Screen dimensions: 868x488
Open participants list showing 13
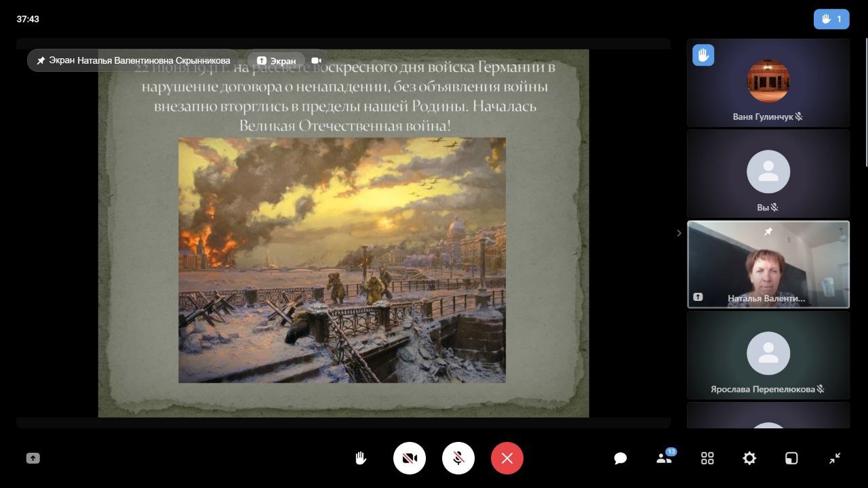[665, 457]
